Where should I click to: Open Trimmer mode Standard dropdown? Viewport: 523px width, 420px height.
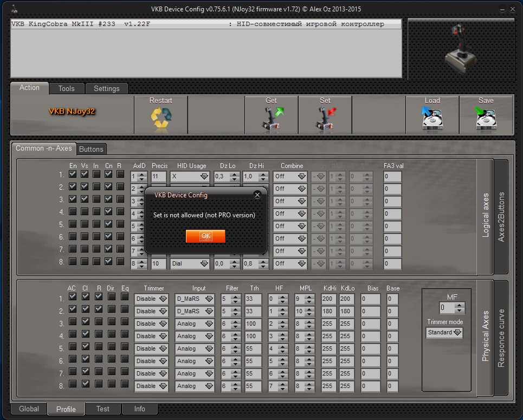[x=444, y=333]
